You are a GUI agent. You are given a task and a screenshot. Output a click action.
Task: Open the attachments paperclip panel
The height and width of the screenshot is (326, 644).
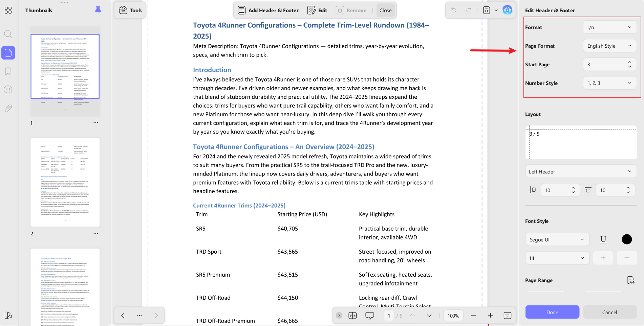coord(8,108)
